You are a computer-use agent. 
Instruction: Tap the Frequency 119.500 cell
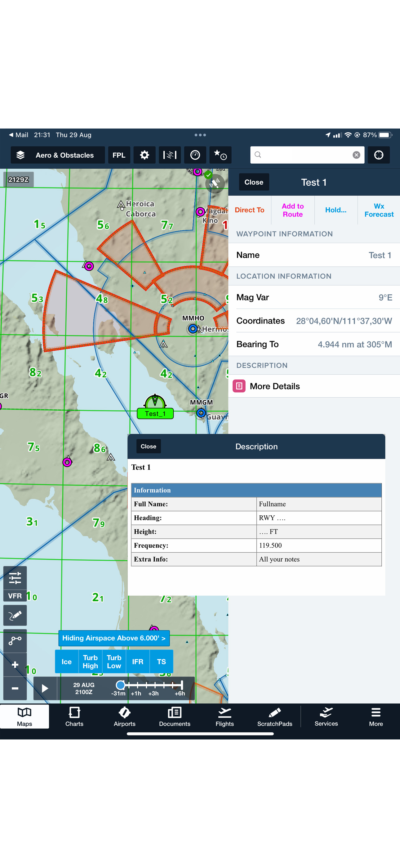(319, 545)
